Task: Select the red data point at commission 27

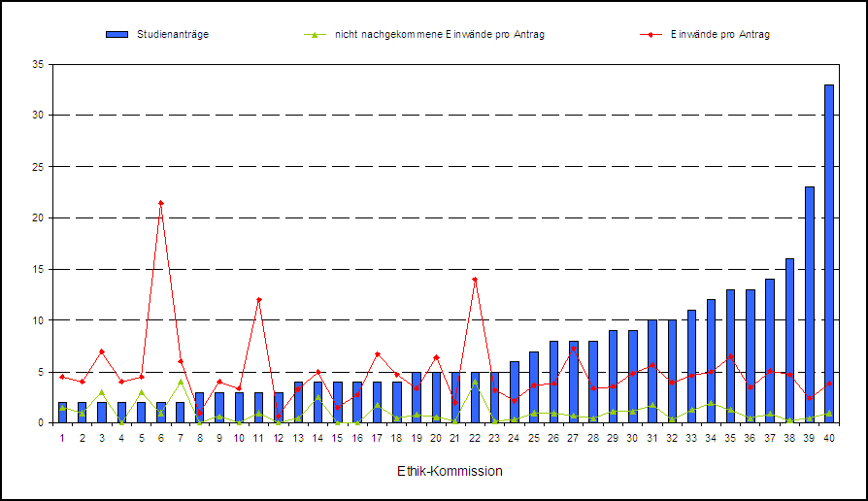Action: pos(574,349)
